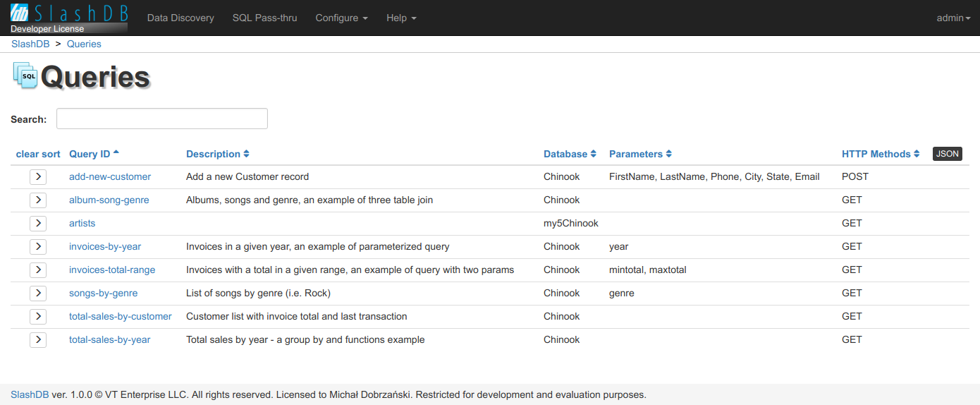This screenshot has height=405, width=980.
Task: Expand the invoices-by-year query row
Action: (38, 247)
